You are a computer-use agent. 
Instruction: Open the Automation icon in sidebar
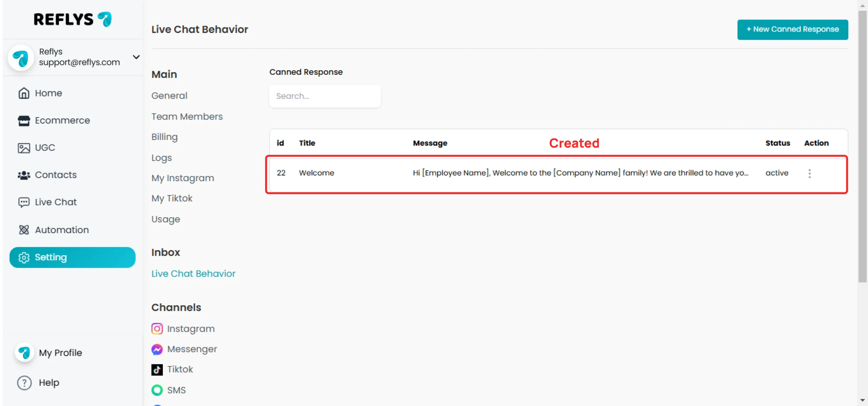pyautogui.click(x=24, y=230)
